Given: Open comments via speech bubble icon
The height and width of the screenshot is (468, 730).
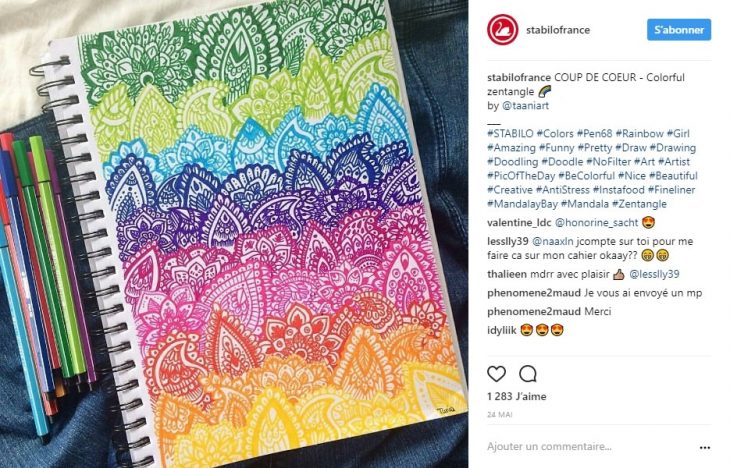Looking at the screenshot, I should (528, 373).
